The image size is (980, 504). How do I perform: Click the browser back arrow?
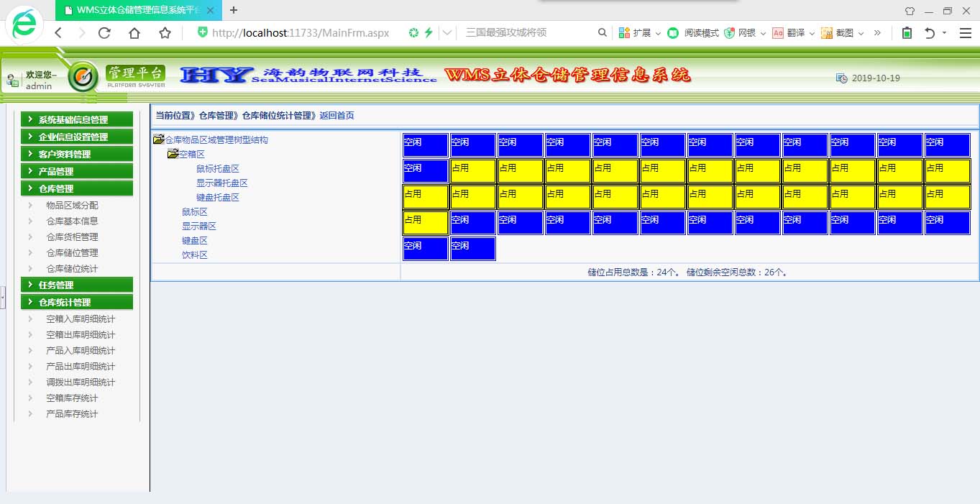point(58,33)
